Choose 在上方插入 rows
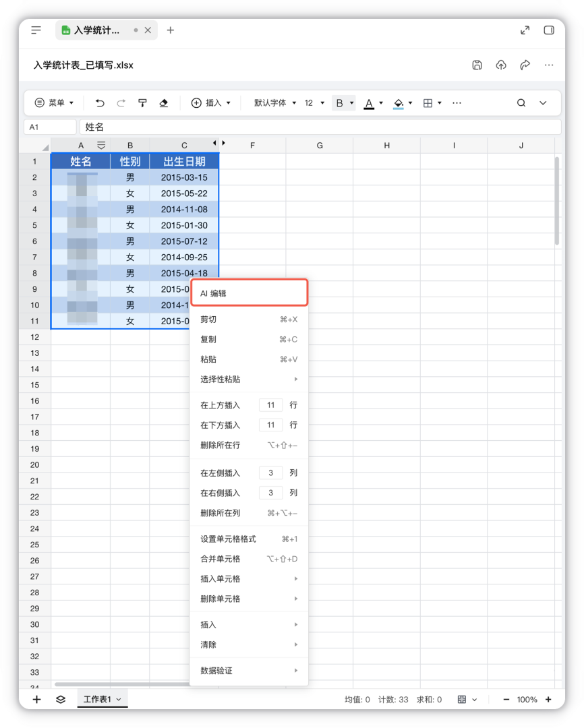 pos(221,405)
